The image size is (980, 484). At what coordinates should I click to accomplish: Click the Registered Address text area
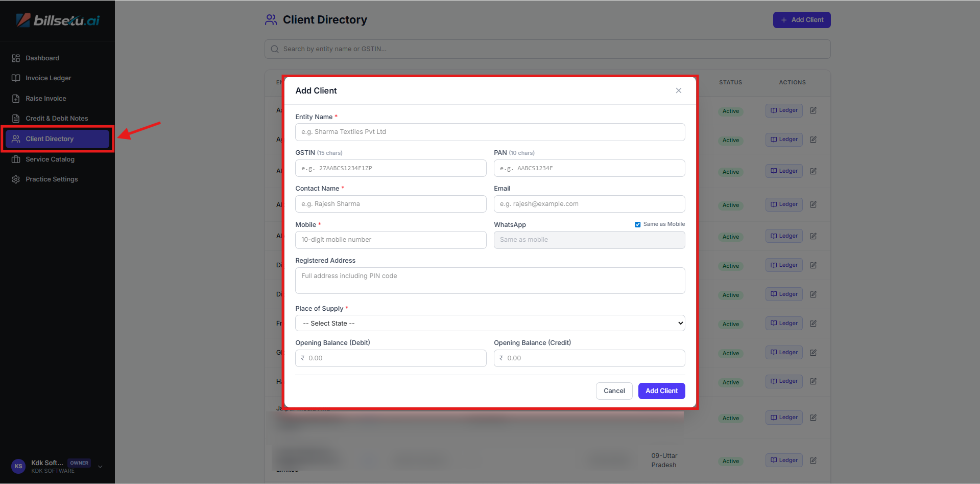click(x=490, y=281)
